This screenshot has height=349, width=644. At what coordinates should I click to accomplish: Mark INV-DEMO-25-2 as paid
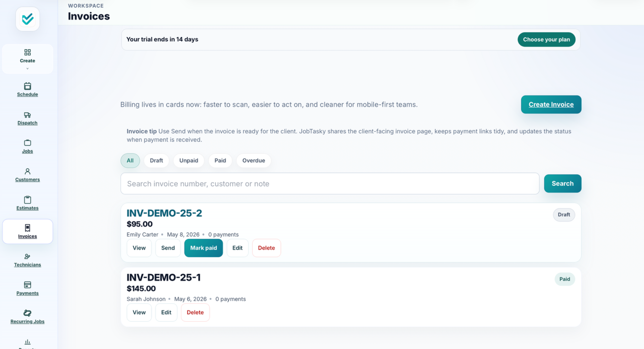203,248
